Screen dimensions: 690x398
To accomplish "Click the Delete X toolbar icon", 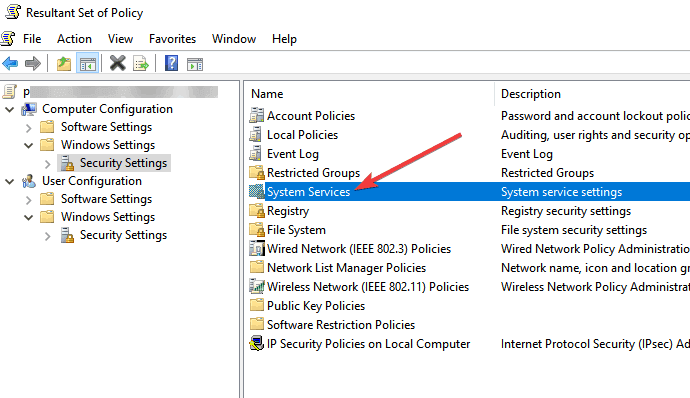I will pos(117,63).
